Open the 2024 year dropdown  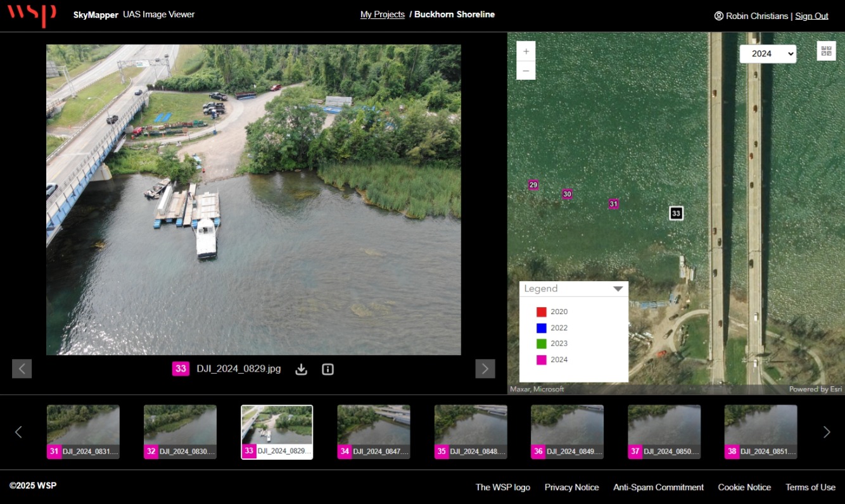click(768, 54)
